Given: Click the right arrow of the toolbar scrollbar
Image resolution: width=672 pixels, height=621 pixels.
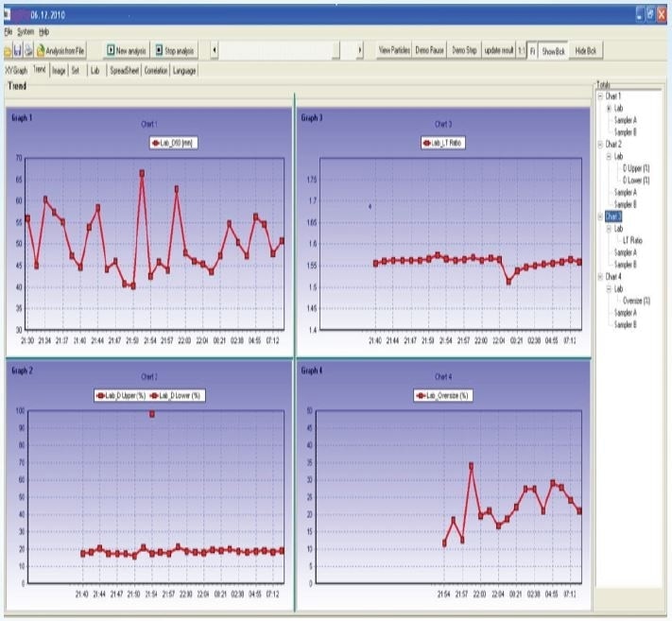Looking at the screenshot, I should [359, 50].
